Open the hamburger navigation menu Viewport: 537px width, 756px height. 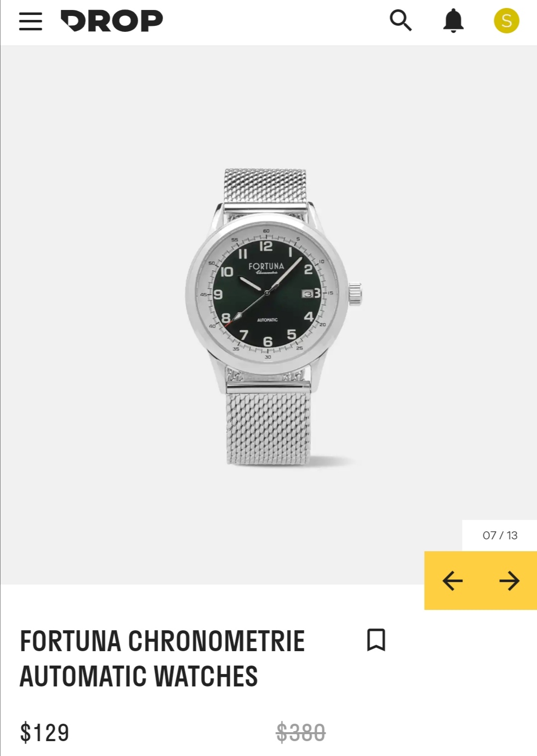30,21
